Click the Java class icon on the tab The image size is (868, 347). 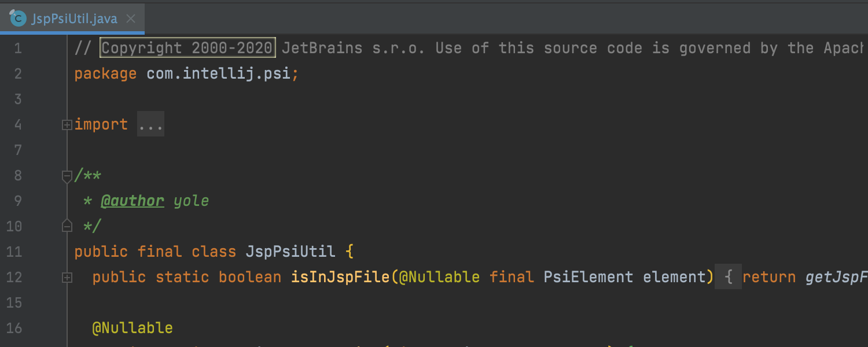click(x=19, y=19)
